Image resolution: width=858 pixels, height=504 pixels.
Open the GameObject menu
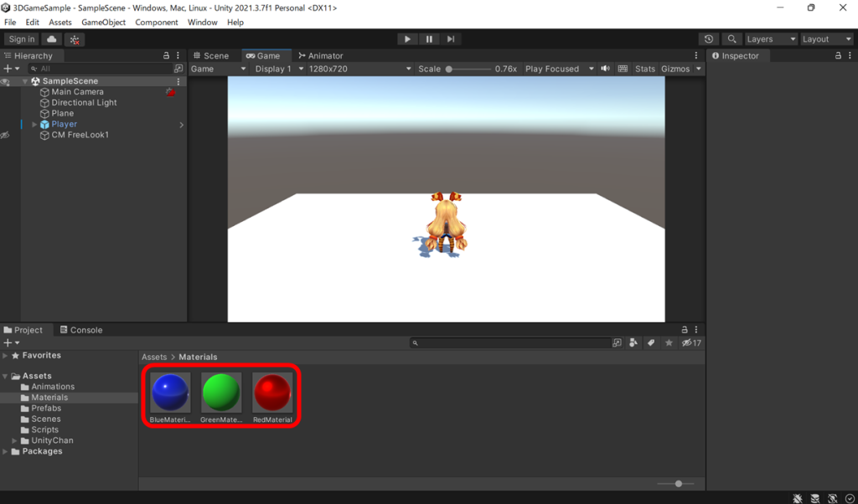(x=103, y=23)
